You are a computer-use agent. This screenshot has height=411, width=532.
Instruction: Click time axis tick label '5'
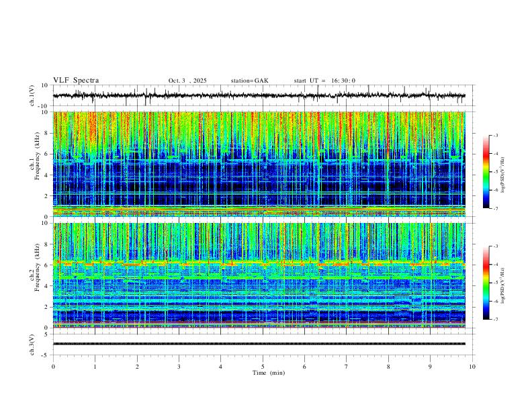[263, 367]
